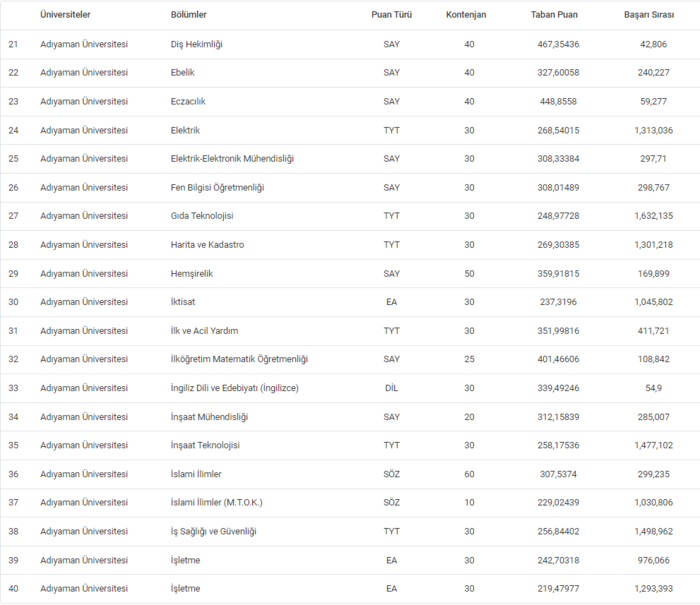
Task: Select the İlk ve Acil Yardım cell
Action: 204,331
